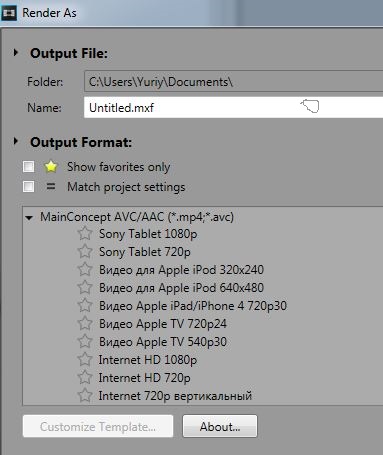The height and width of the screenshot is (455, 383).
Task: Toggle favorite star for Internet HD 720p
Action: [85, 378]
